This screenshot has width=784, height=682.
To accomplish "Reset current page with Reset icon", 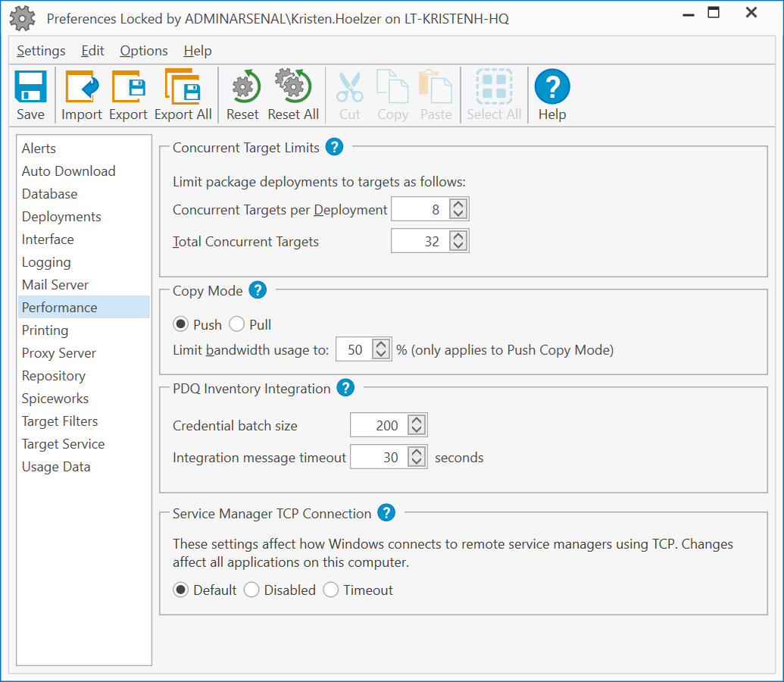I will point(243,88).
